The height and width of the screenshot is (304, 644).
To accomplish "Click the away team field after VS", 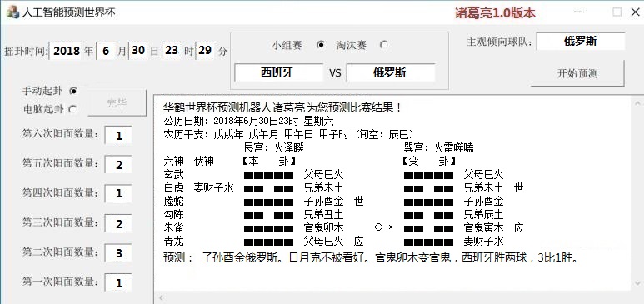I will click(x=390, y=72).
